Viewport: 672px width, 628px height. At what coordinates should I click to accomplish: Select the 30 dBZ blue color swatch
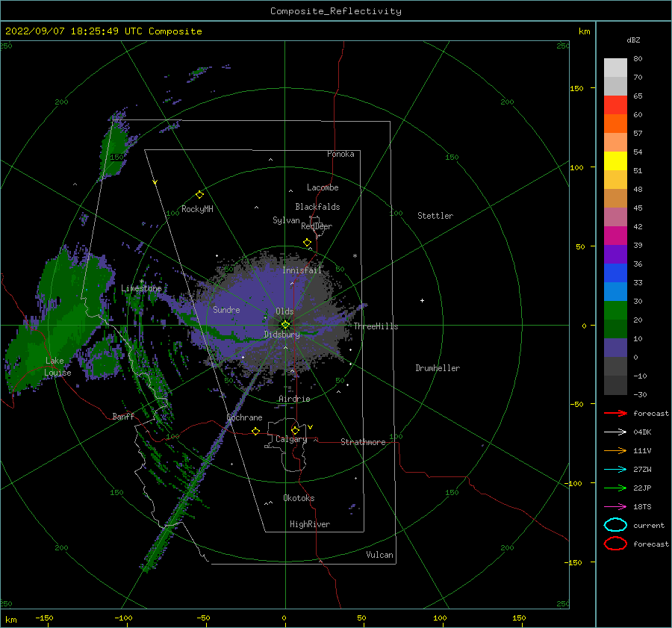[x=615, y=291]
